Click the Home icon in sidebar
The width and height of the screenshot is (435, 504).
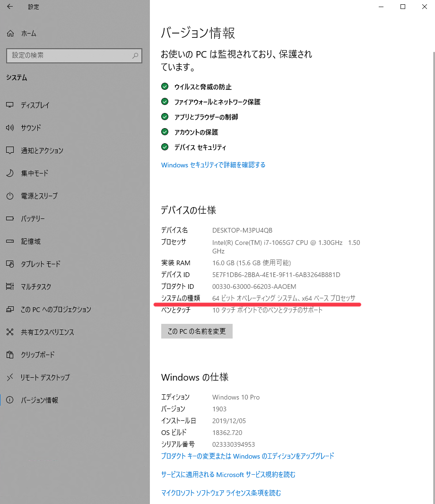point(10,34)
